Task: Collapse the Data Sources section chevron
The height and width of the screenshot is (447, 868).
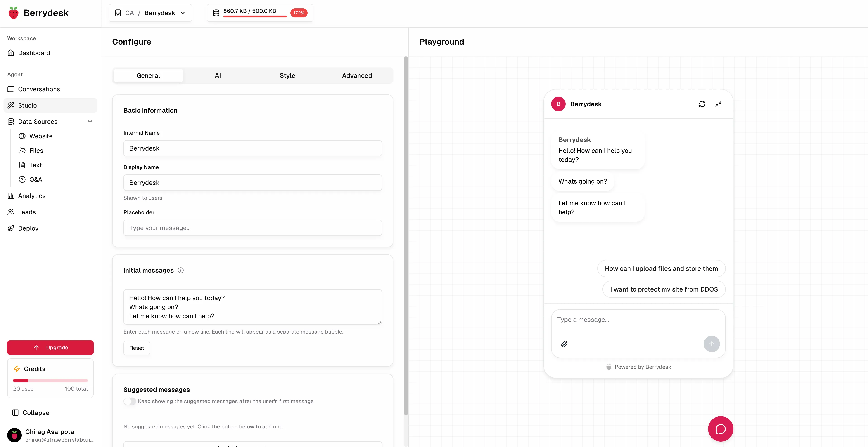Action: click(90, 122)
